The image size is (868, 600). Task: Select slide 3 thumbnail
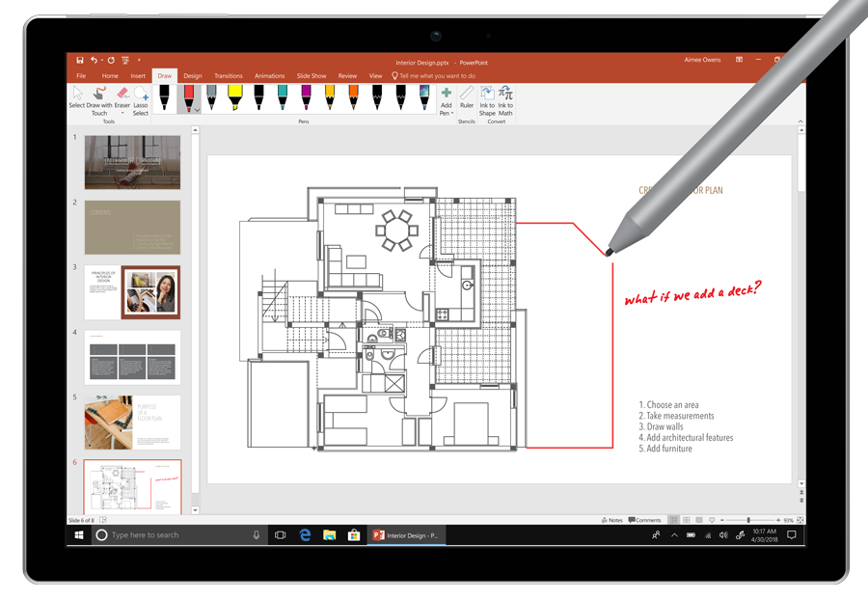(131, 291)
